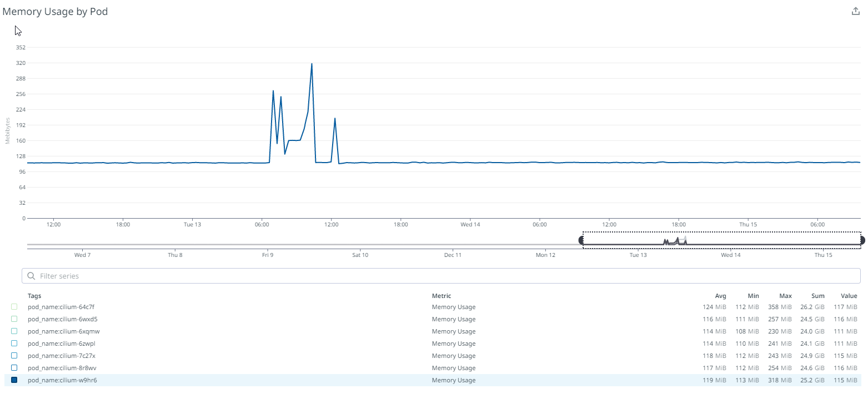Check the cilium-64c7f series checkbox

(x=15, y=306)
